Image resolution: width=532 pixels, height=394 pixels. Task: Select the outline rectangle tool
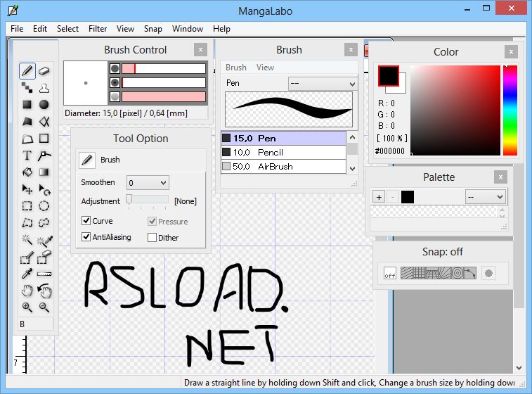(44, 139)
